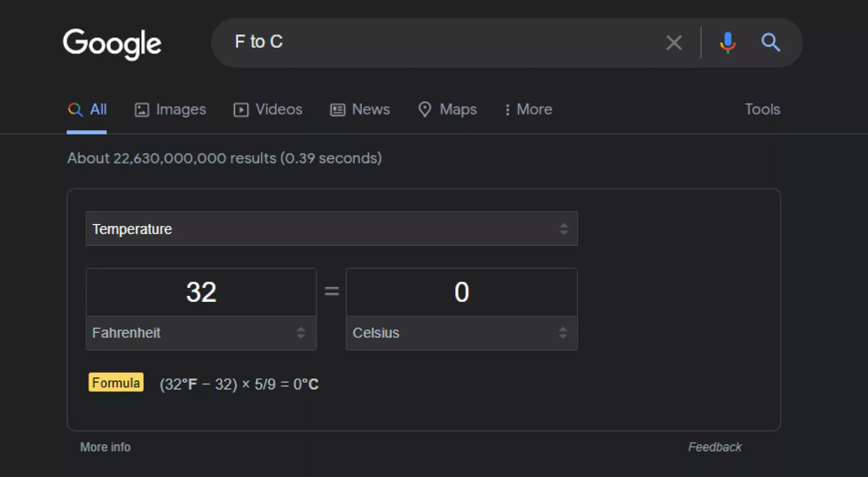Open the Temperature unit category dropdown
The height and width of the screenshot is (477, 868).
(331, 229)
